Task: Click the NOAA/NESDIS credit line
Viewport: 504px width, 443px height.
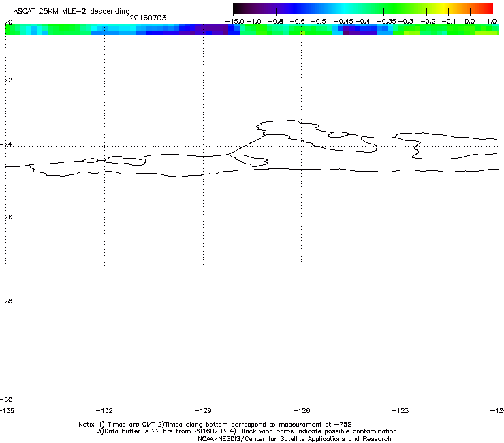Action: coord(294,439)
